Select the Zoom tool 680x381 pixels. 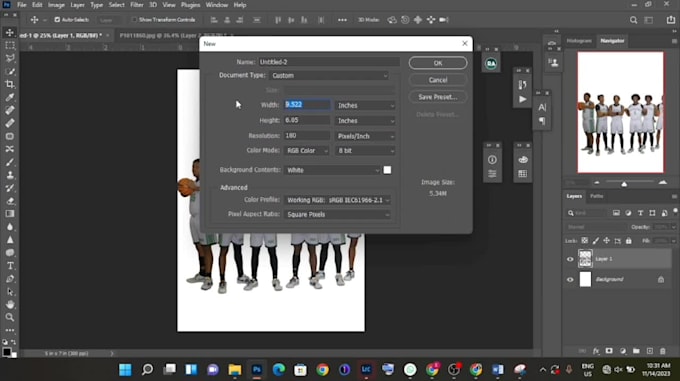click(10, 317)
